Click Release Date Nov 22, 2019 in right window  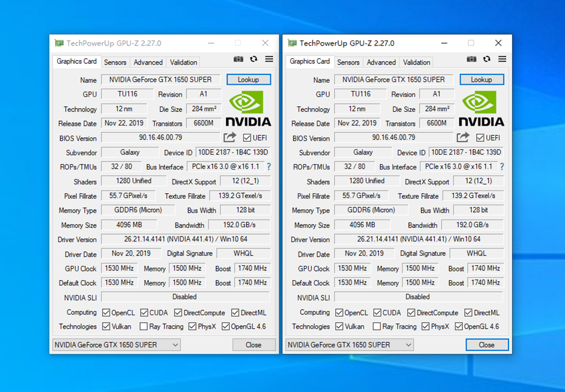[x=357, y=123]
